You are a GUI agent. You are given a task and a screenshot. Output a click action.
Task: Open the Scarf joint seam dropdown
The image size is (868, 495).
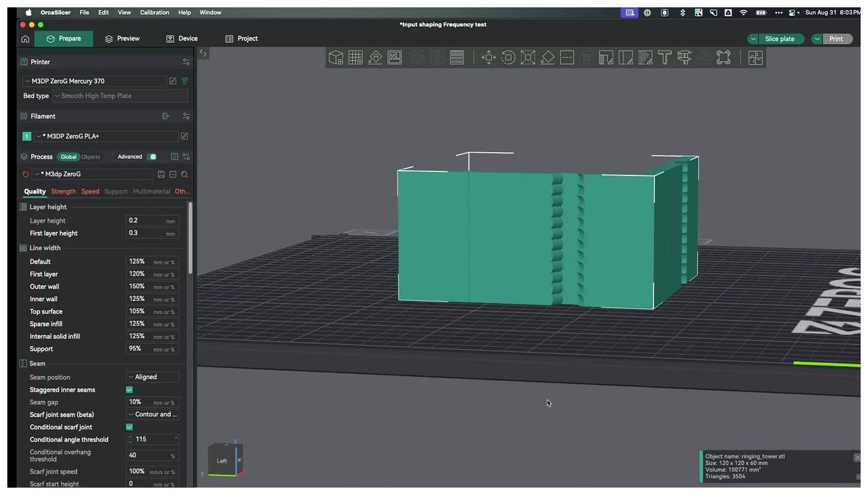[x=153, y=414]
